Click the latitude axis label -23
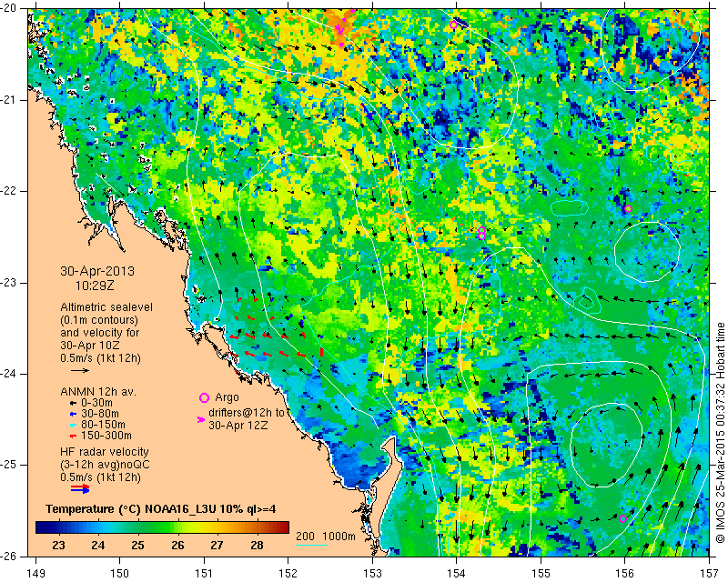This screenshot has width=728, height=582. click(x=10, y=283)
